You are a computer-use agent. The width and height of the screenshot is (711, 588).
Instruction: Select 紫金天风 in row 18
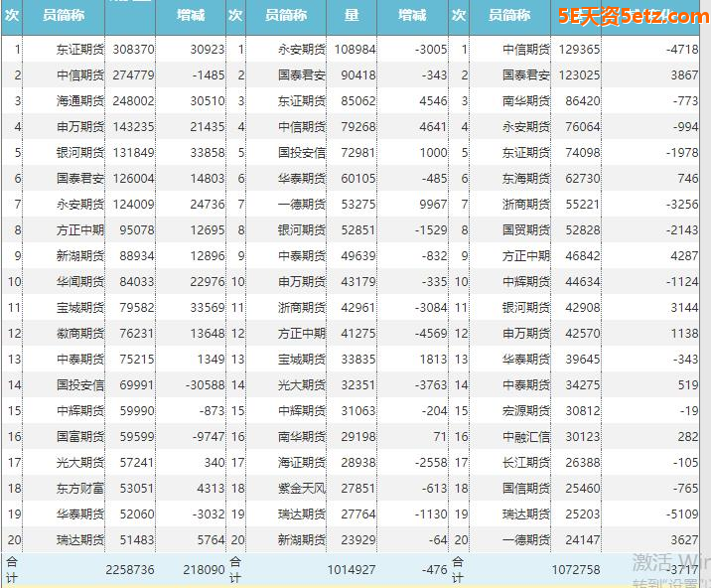tap(302, 489)
